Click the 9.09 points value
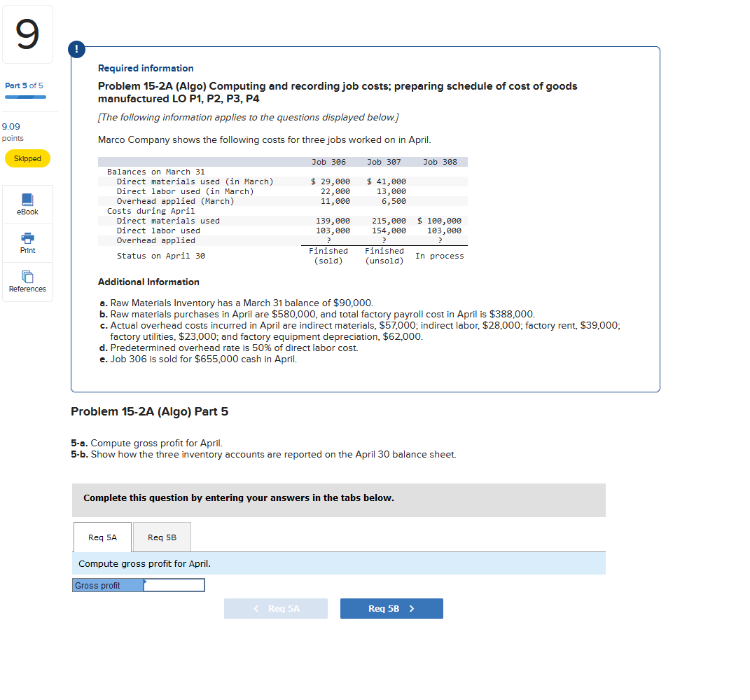750x700 pixels. pyautogui.click(x=11, y=127)
